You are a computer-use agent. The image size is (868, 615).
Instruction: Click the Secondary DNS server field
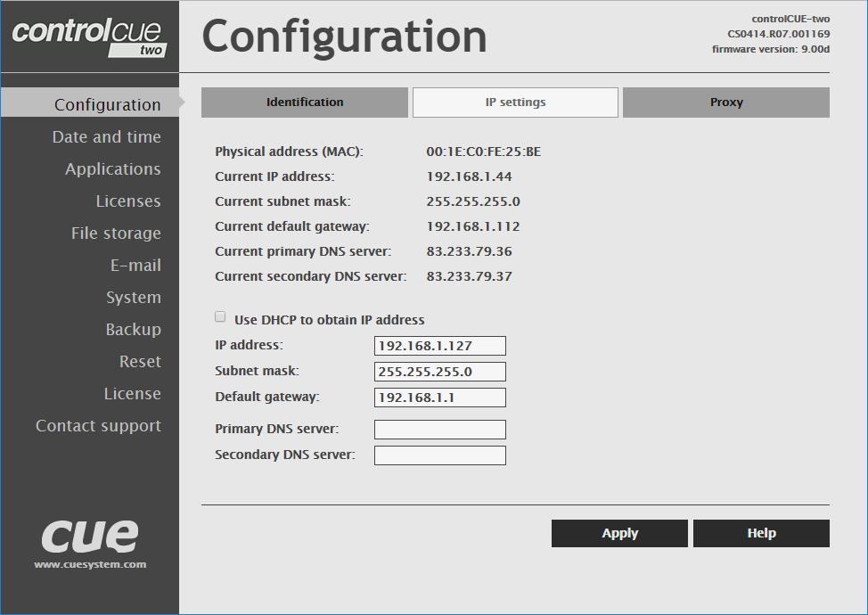[x=440, y=455]
